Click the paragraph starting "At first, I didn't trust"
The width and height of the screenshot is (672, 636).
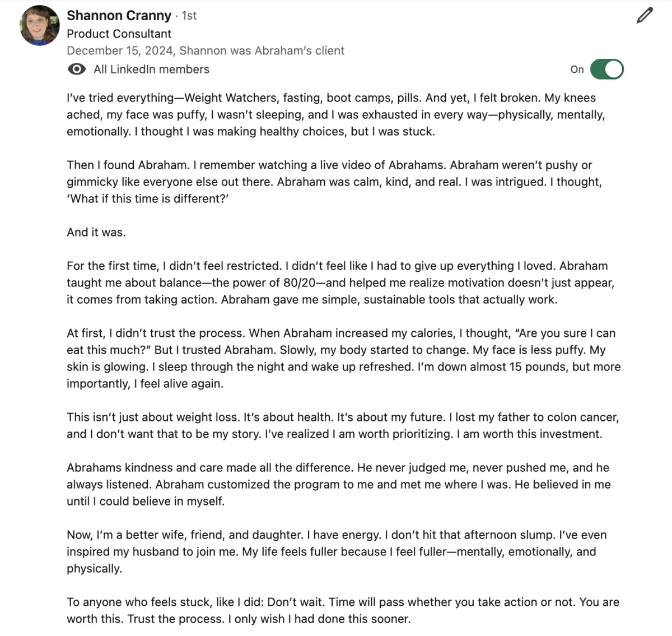click(x=344, y=358)
